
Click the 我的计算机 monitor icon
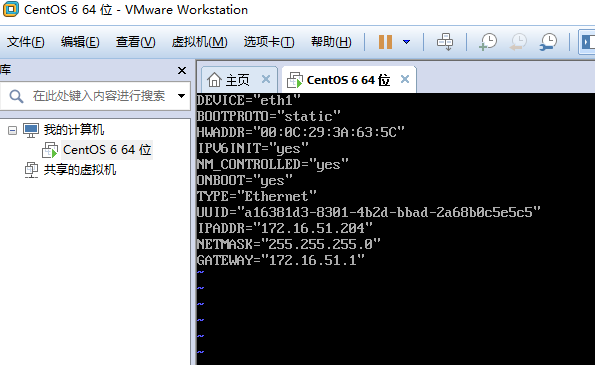[31, 131]
